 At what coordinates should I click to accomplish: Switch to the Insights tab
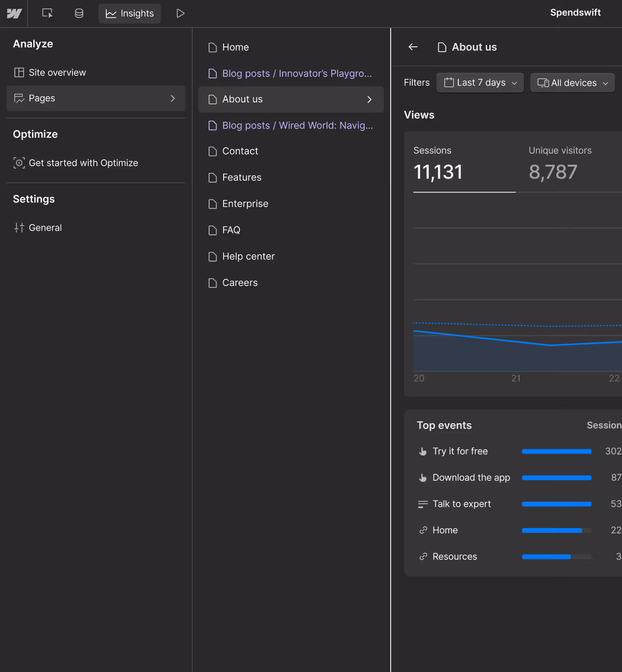point(130,14)
